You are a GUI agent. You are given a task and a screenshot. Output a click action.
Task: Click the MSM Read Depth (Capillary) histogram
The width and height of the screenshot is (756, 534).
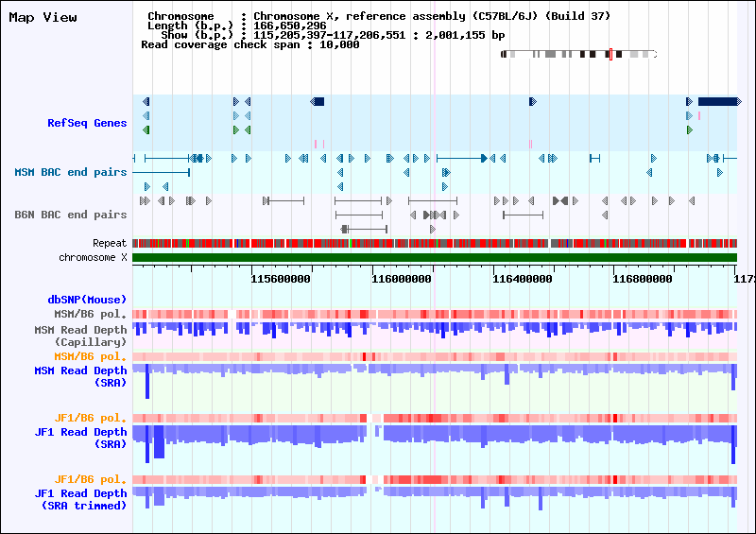click(x=435, y=330)
